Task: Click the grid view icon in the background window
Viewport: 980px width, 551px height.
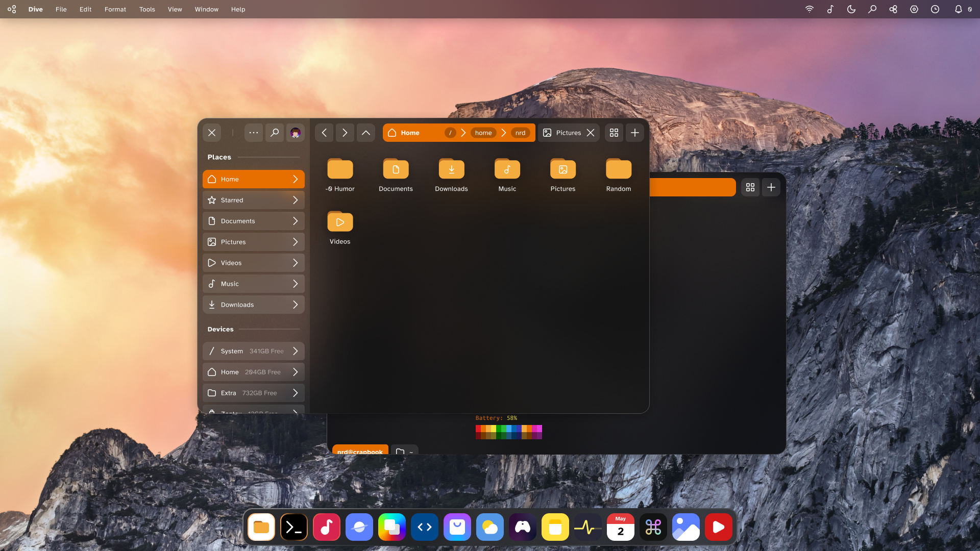Action: pos(750,187)
